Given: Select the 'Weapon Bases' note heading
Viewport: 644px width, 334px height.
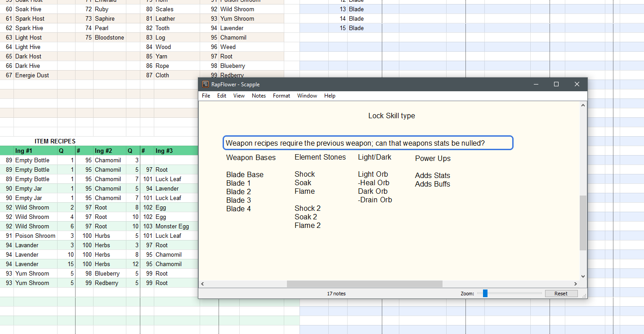Looking at the screenshot, I should 251,157.
